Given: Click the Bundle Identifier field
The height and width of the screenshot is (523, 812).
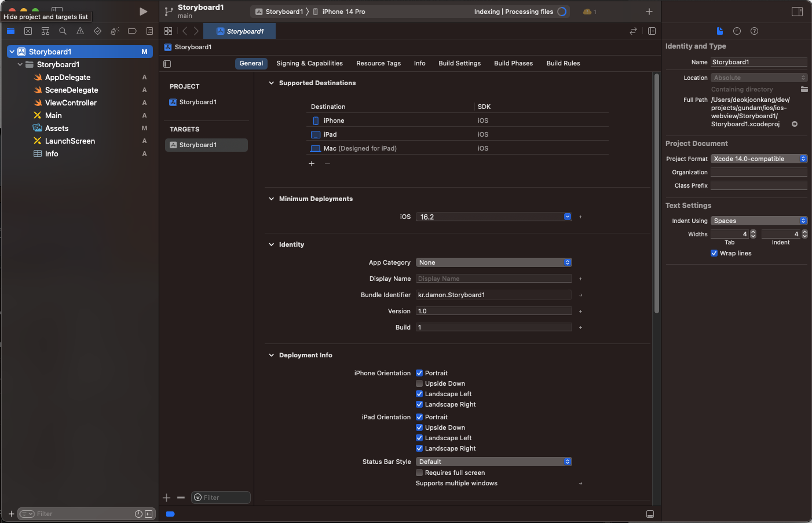Looking at the screenshot, I should pyautogui.click(x=493, y=295).
